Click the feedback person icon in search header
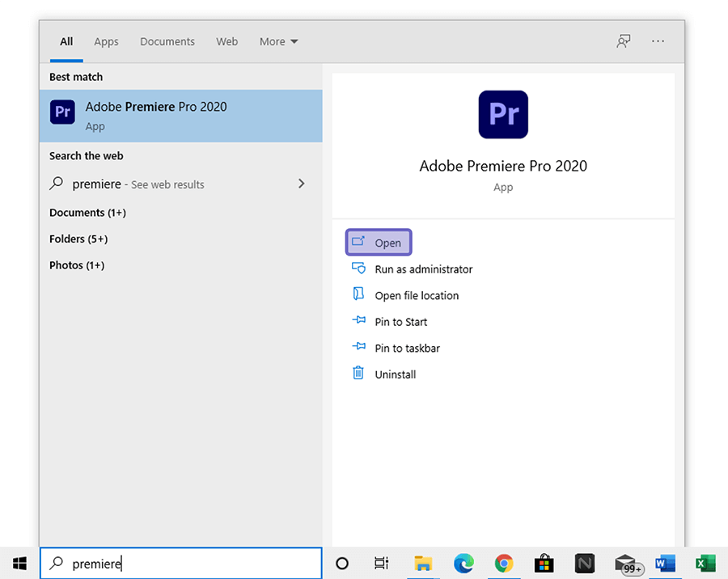Viewport: 728px width, 579px height. 623,41
